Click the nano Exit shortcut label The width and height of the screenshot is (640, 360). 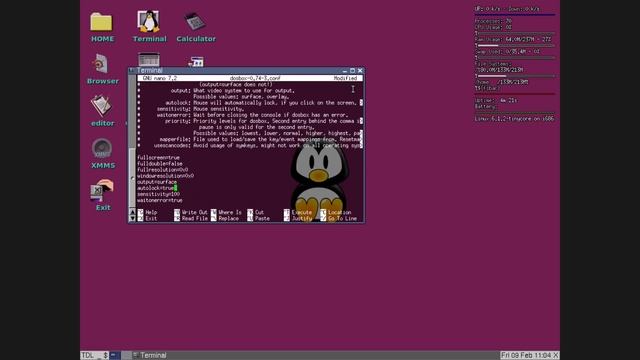click(x=147, y=218)
